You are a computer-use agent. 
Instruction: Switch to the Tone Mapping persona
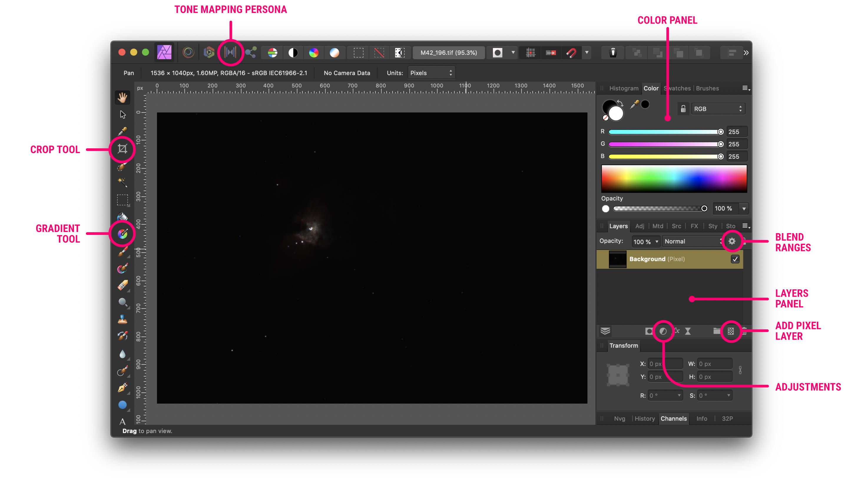tap(230, 52)
